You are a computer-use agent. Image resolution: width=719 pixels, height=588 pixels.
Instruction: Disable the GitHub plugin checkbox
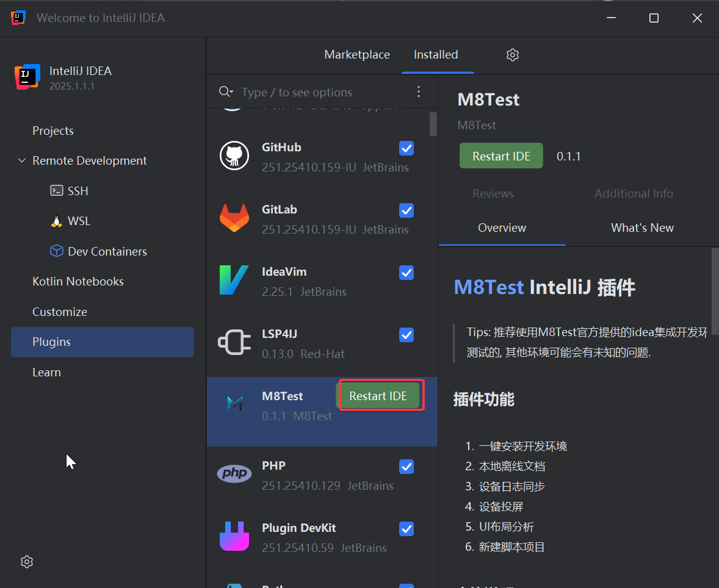(406, 148)
